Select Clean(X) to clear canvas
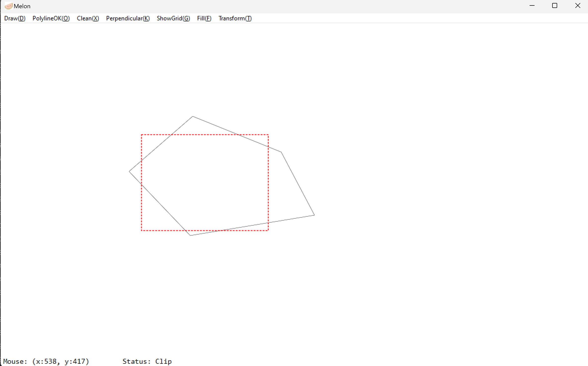This screenshot has width=588, height=366. click(x=88, y=18)
